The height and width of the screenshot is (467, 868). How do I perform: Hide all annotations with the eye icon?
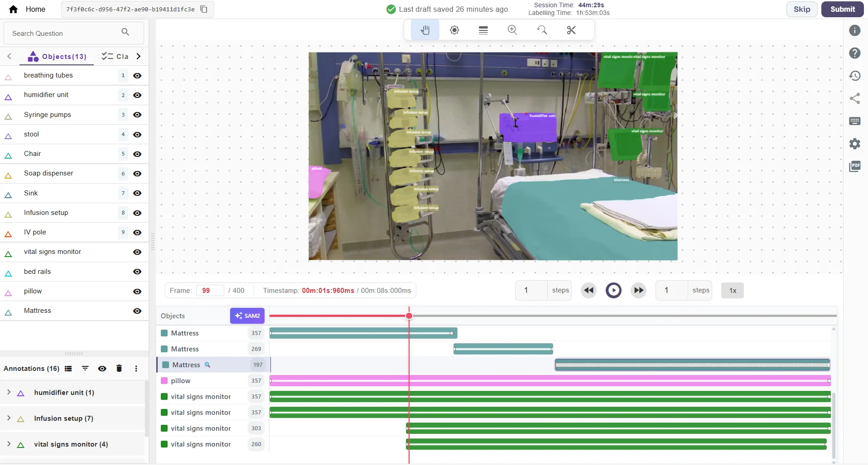(102, 369)
